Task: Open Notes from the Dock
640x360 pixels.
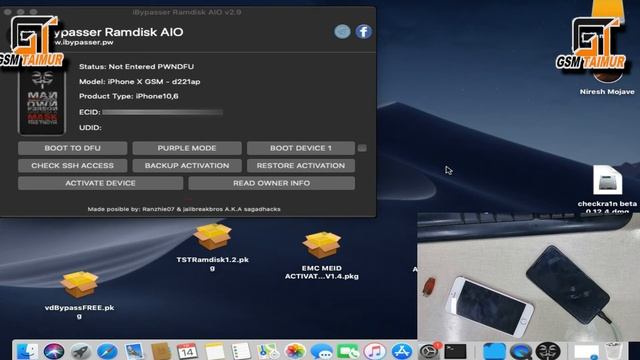Action: 214,351
